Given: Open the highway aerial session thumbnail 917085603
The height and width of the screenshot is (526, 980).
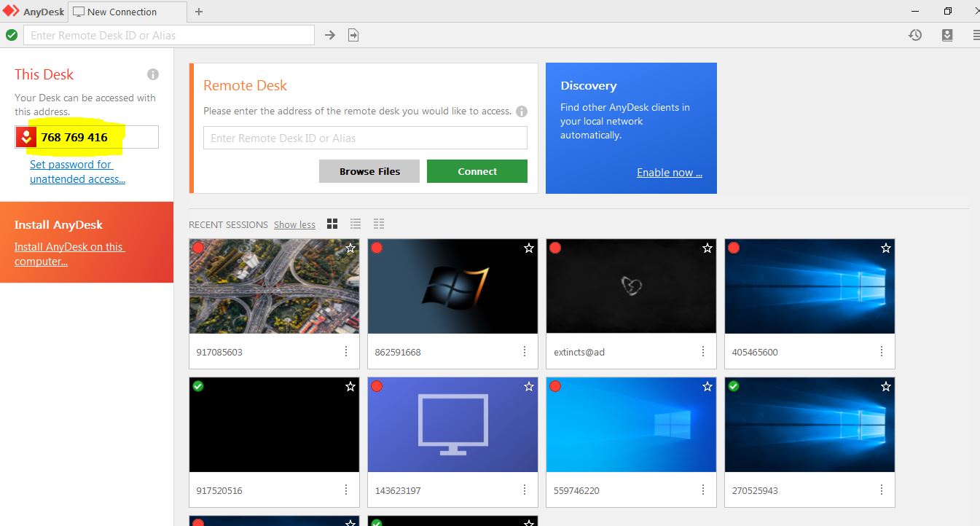Looking at the screenshot, I should (x=274, y=286).
